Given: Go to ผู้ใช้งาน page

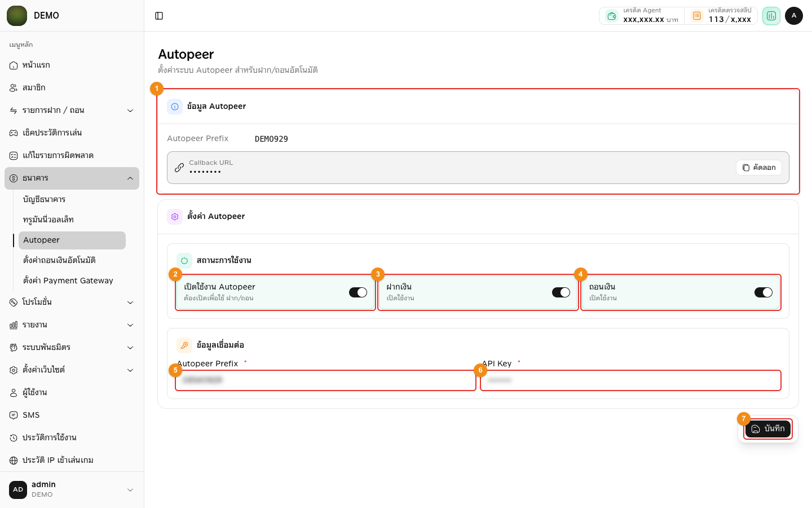Looking at the screenshot, I should (x=72, y=393).
